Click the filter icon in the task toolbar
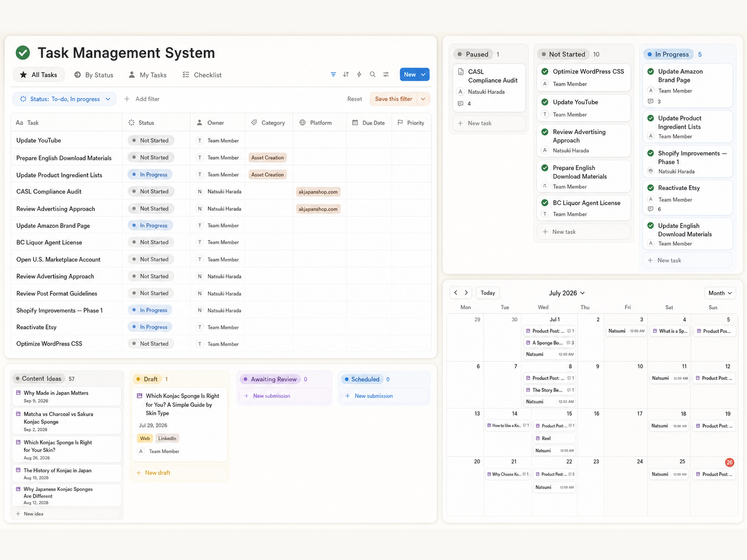747x560 pixels. pos(333,74)
